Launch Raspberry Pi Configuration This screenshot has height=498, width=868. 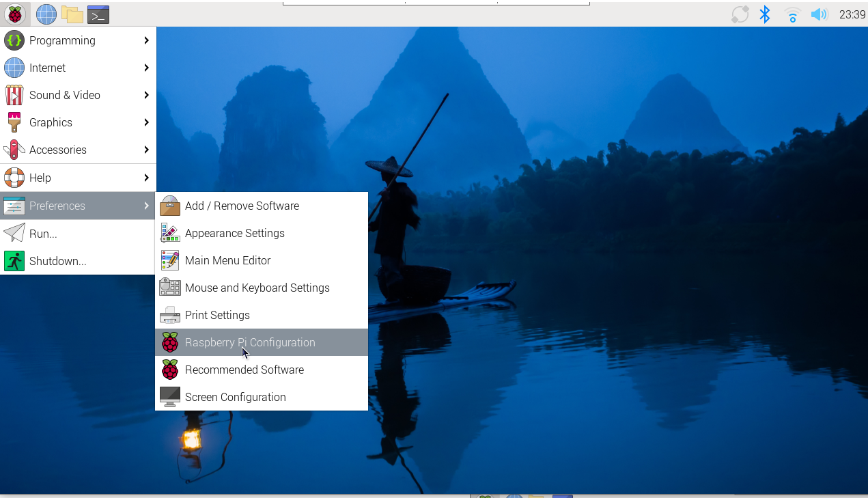(x=262, y=342)
